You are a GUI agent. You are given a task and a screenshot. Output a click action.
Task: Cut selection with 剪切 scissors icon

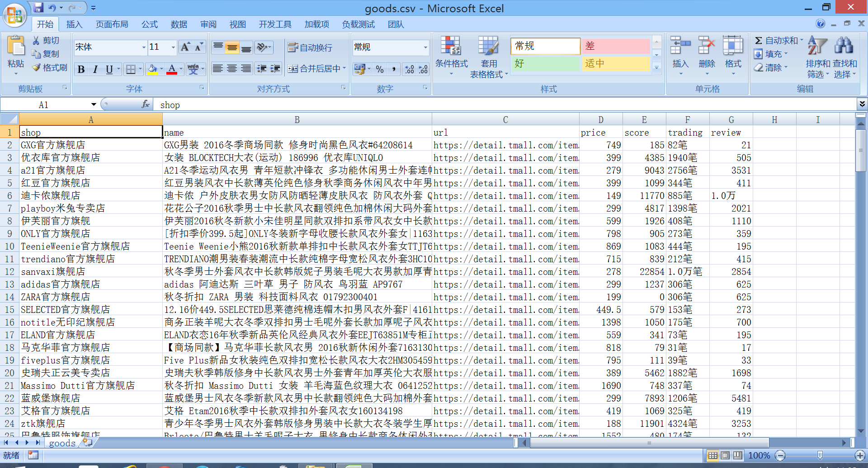(x=36, y=41)
